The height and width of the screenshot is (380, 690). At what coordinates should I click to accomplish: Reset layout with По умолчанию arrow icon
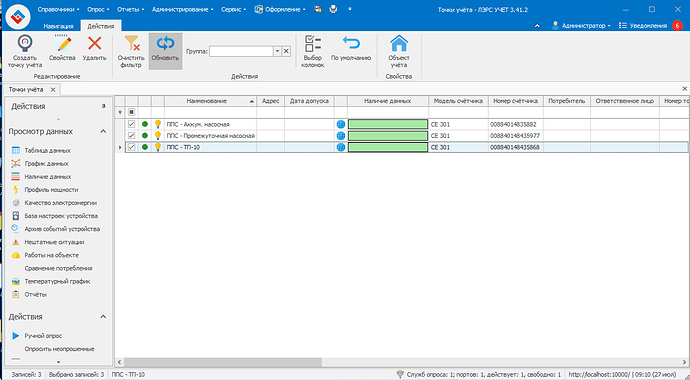click(x=351, y=44)
